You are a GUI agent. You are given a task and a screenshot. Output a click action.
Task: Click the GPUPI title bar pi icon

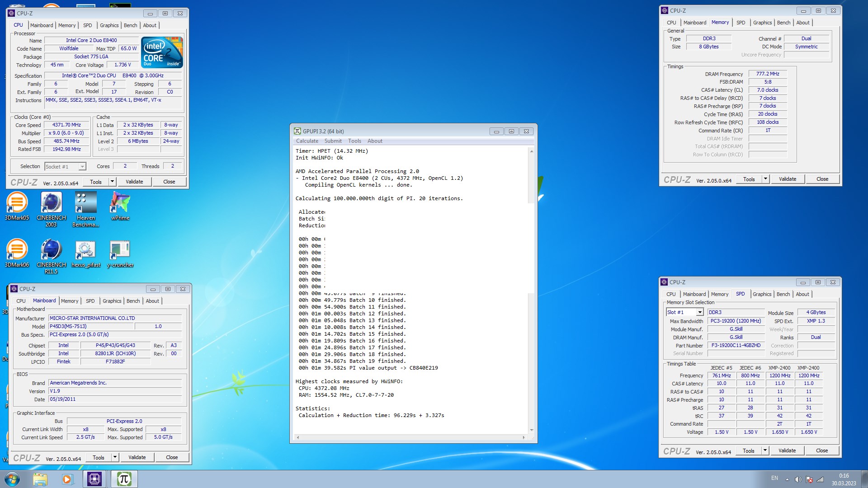point(297,131)
